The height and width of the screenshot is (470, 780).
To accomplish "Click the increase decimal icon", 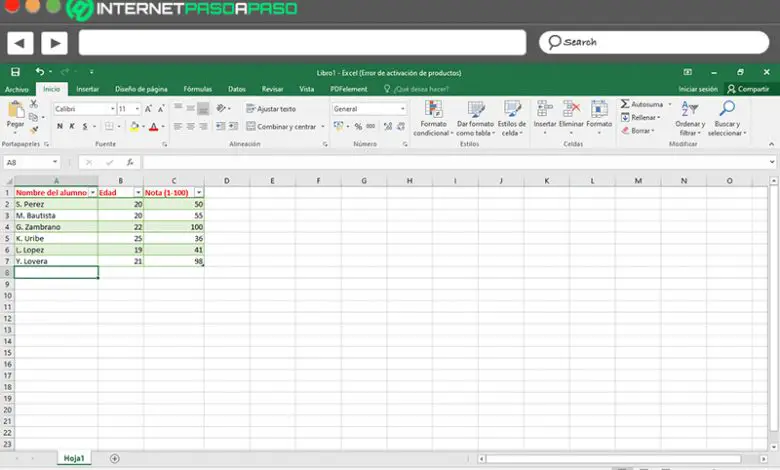I will [388, 126].
